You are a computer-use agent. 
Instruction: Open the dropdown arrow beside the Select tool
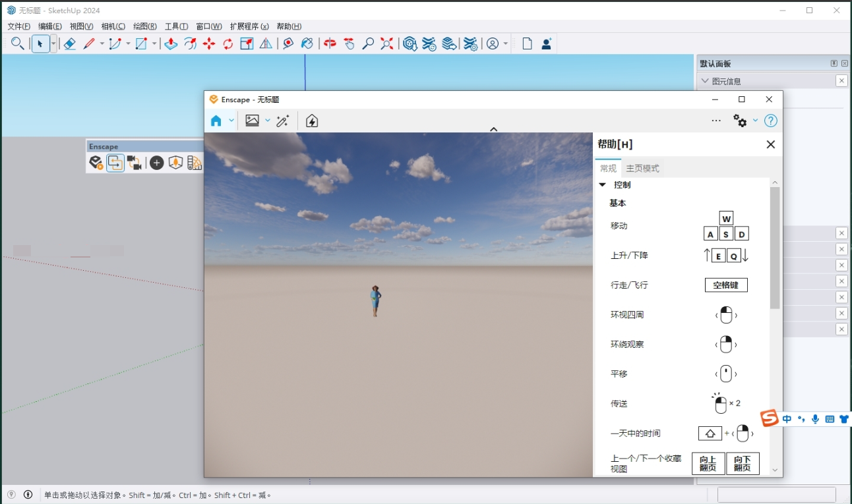(53, 43)
